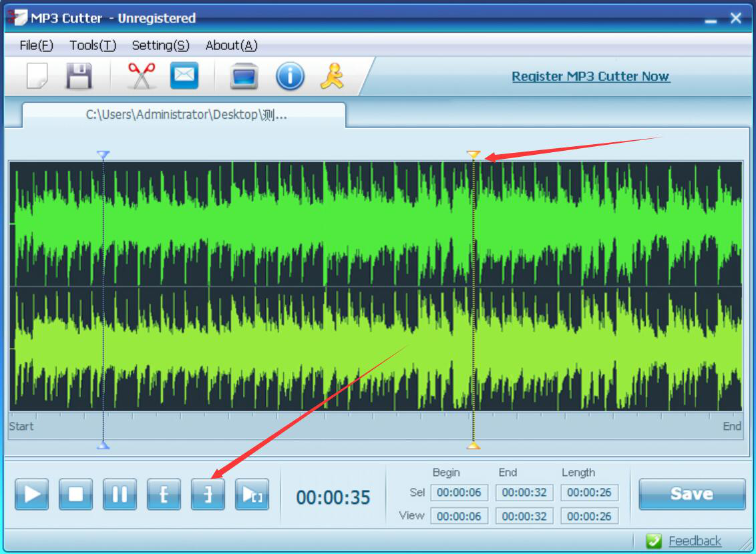The height and width of the screenshot is (554, 756).
Task: Close the MP3 Cutter window
Action: (736, 18)
